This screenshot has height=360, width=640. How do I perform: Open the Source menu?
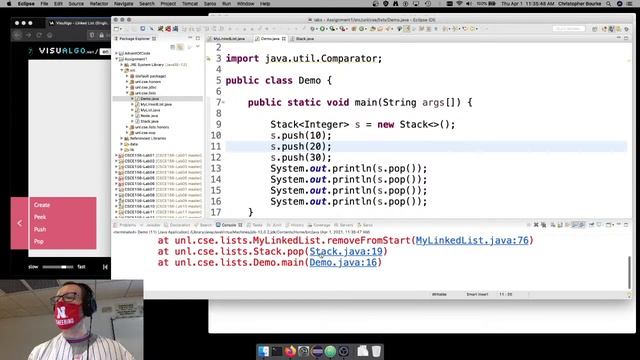click(76, 4)
